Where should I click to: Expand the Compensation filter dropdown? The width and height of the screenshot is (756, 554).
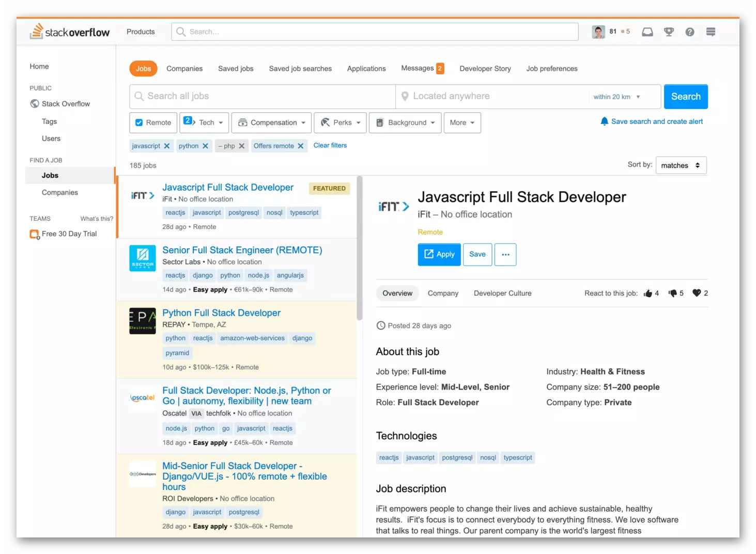[x=271, y=123]
